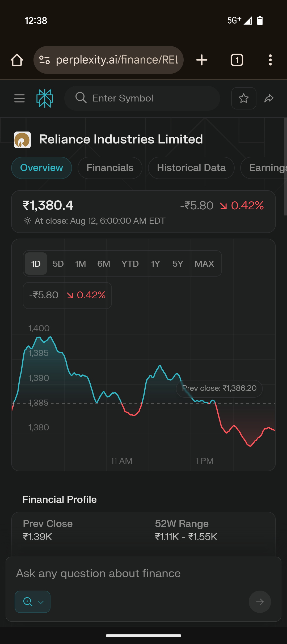This screenshot has height=644, width=287.
Task: Tap the Perplexity logo
Action: [45, 98]
